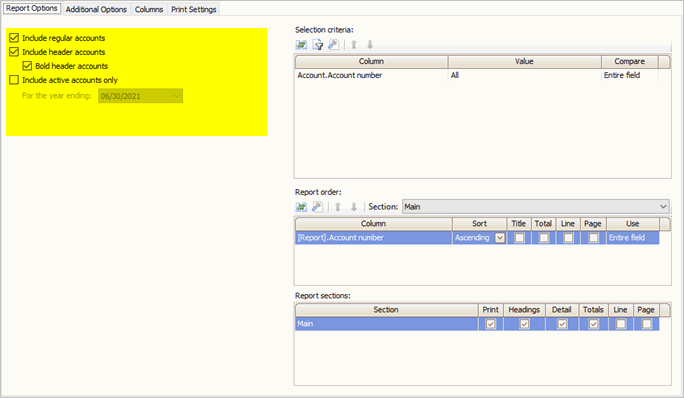Check the Title box for Account number row
Screen dimensions: 684x398
519,238
